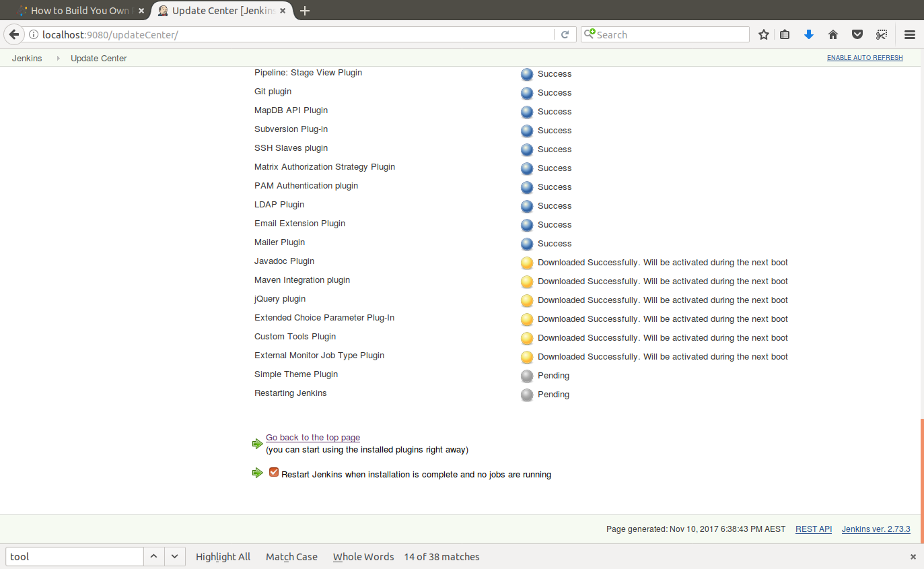
Task: Reload the Update Center page
Action: click(565, 34)
